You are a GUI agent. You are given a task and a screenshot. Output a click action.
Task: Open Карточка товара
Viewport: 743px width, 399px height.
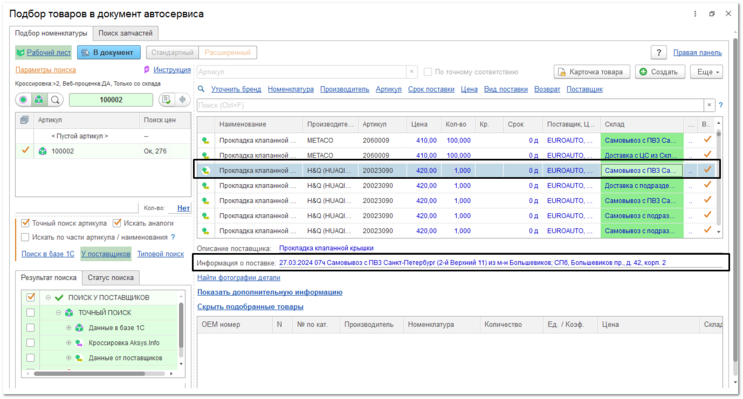[x=592, y=72]
